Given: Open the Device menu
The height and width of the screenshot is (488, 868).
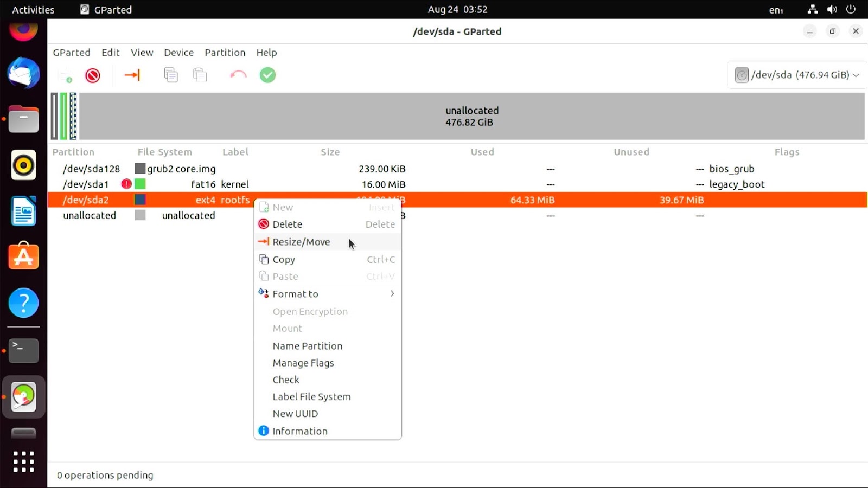Looking at the screenshot, I should point(179,53).
